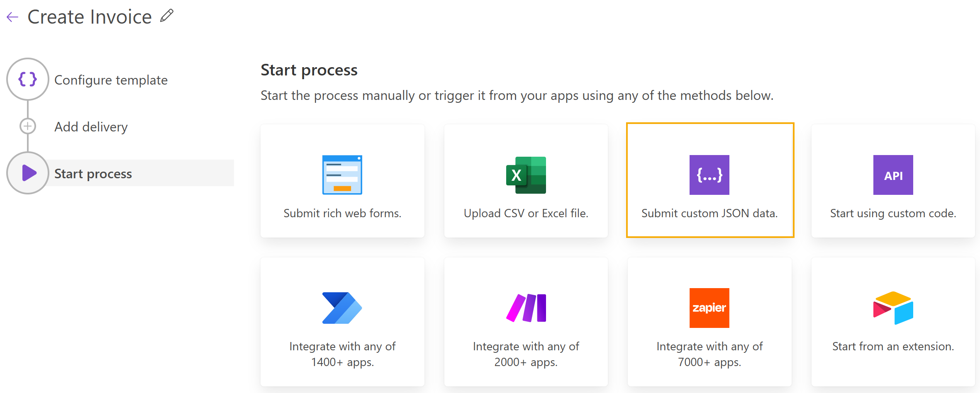980x393 pixels.
Task: Choose Start from an extension option
Action: tap(893, 322)
